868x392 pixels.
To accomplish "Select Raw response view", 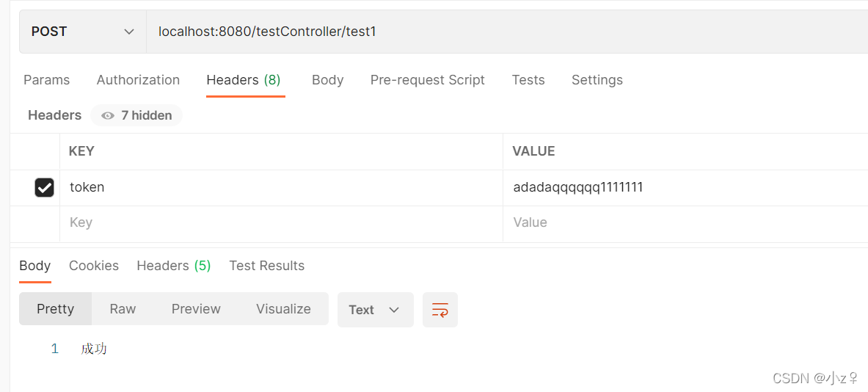I will (123, 309).
